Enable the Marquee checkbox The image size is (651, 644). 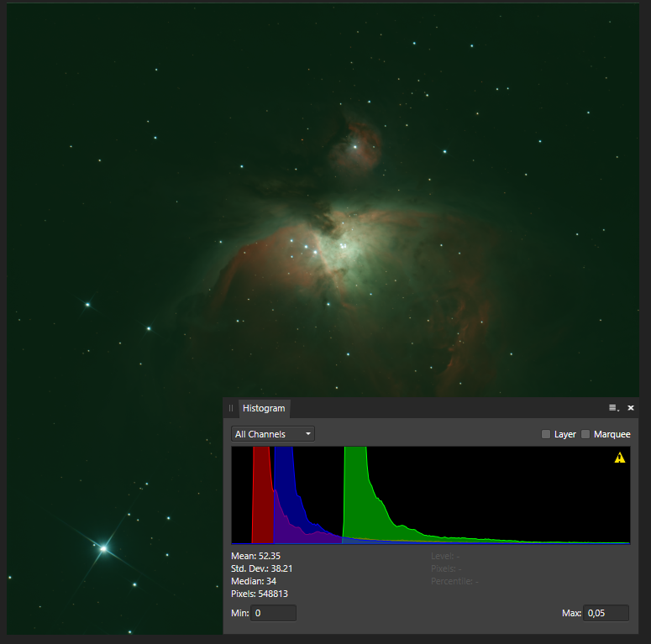585,434
